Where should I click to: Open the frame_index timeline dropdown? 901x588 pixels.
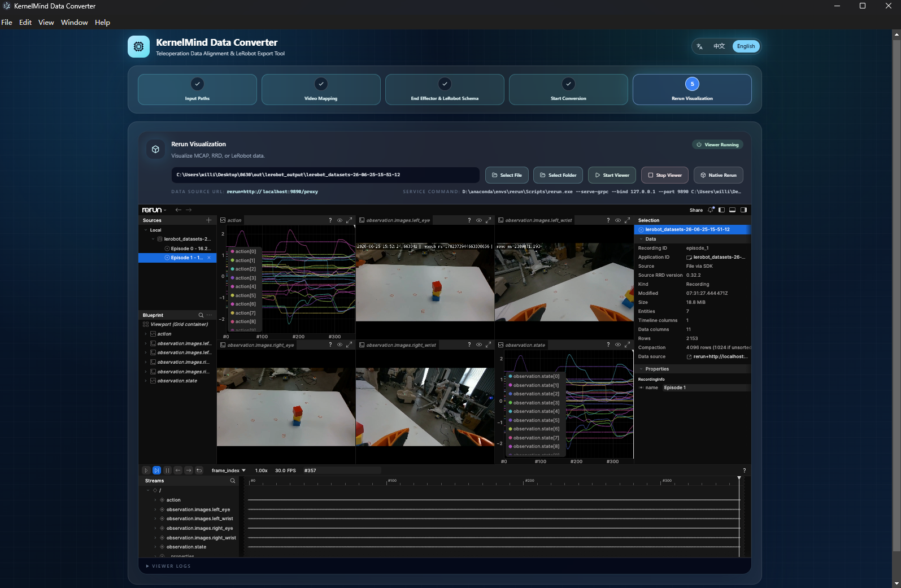coord(228,471)
